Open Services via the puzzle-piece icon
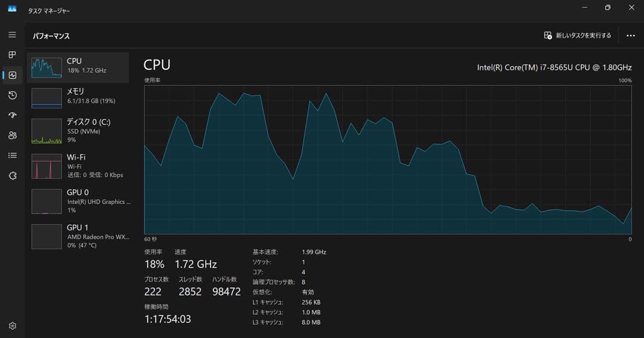 coord(13,176)
